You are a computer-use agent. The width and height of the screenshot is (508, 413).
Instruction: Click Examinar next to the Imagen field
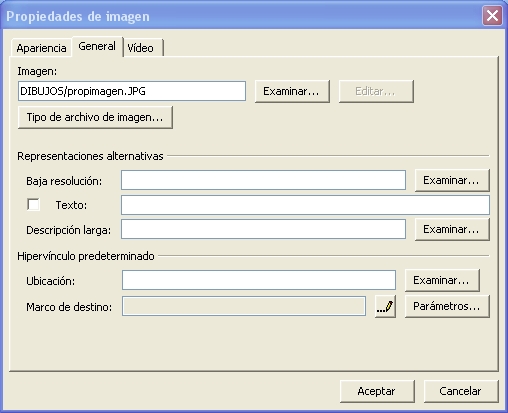point(292,91)
